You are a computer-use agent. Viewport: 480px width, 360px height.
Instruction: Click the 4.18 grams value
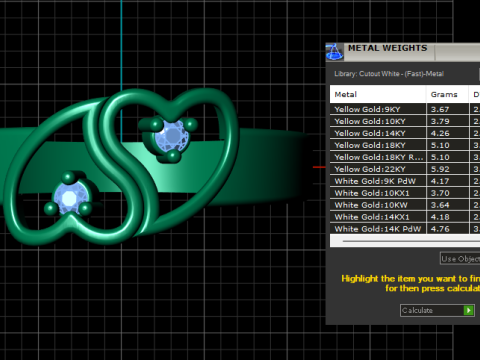[x=440, y=217]
